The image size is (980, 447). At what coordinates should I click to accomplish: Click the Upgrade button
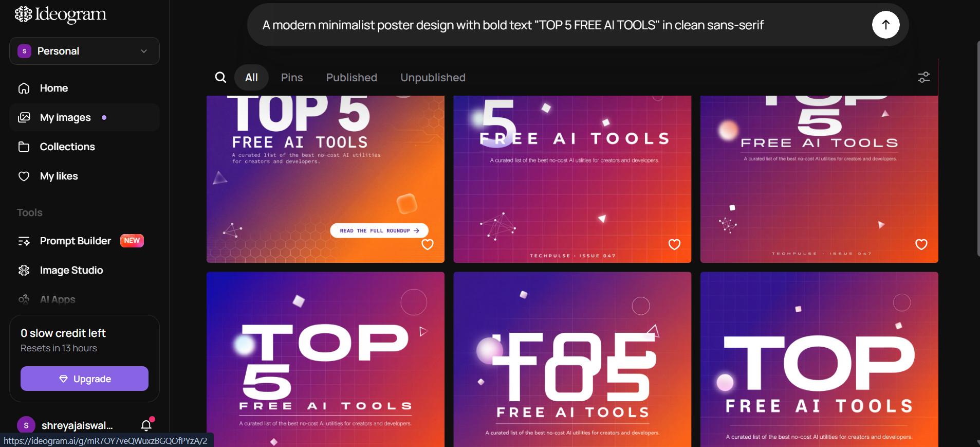(x=84, y=379)
